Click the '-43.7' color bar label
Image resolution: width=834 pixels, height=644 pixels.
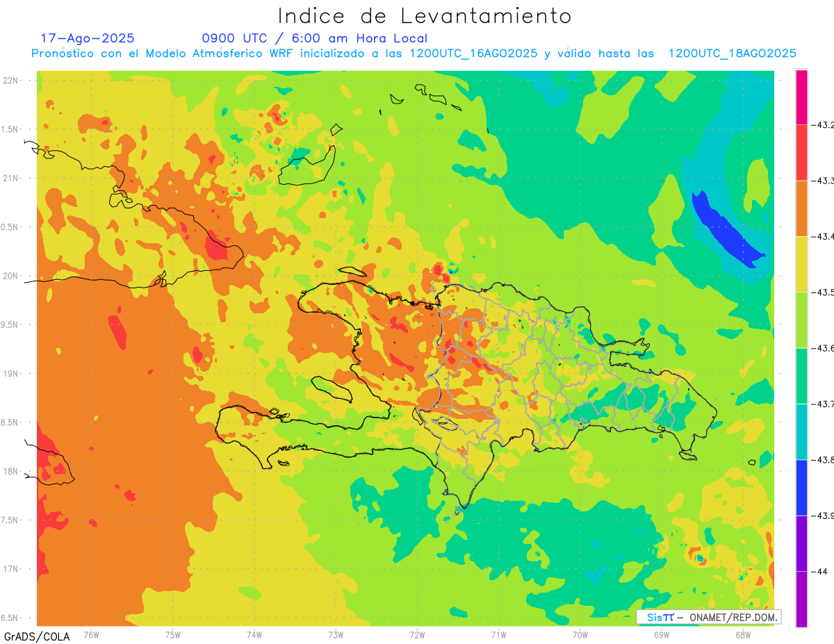[823, 404]
